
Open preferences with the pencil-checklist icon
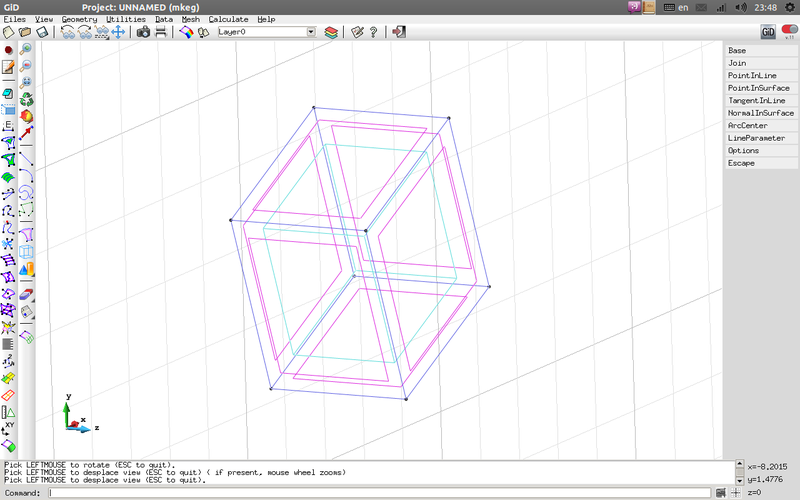(x=357, y=32)
